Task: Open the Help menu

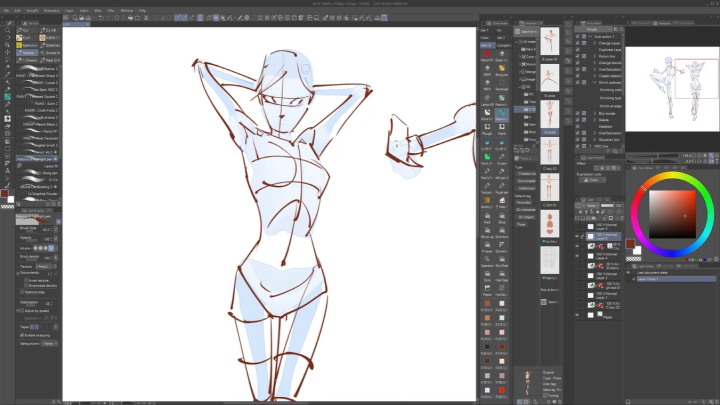Action: (x=142, y=11)
